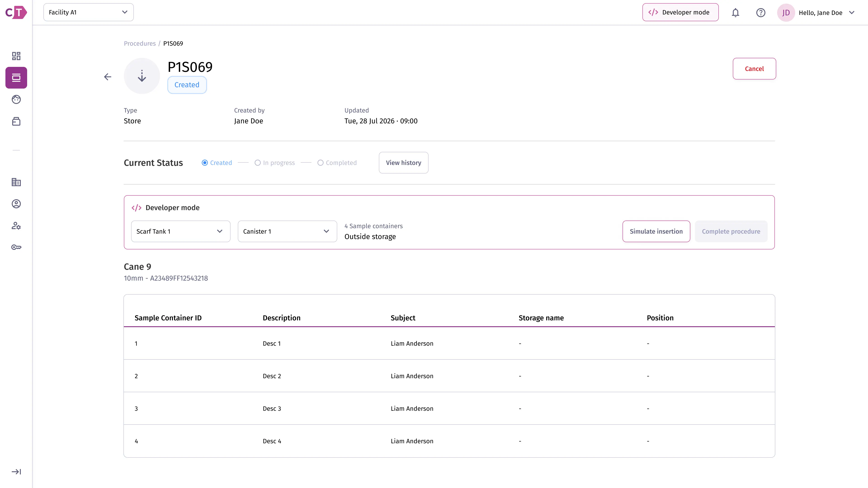
Task: Open the user profile sidebar icon
Action: tap(16, 204)
